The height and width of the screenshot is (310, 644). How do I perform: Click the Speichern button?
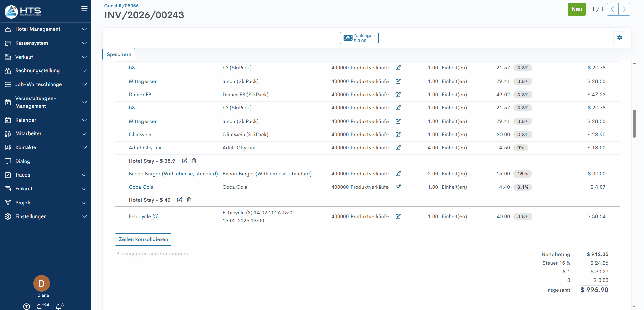point(119,54)
